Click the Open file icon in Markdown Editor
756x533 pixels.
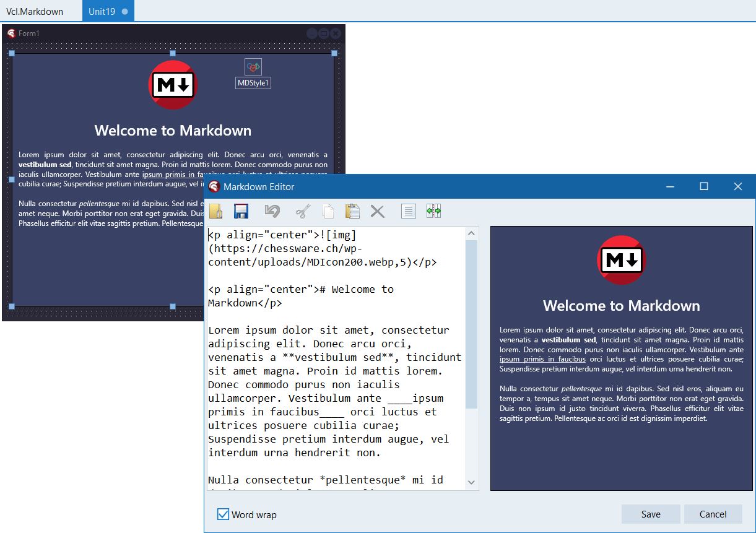[215, 211]
